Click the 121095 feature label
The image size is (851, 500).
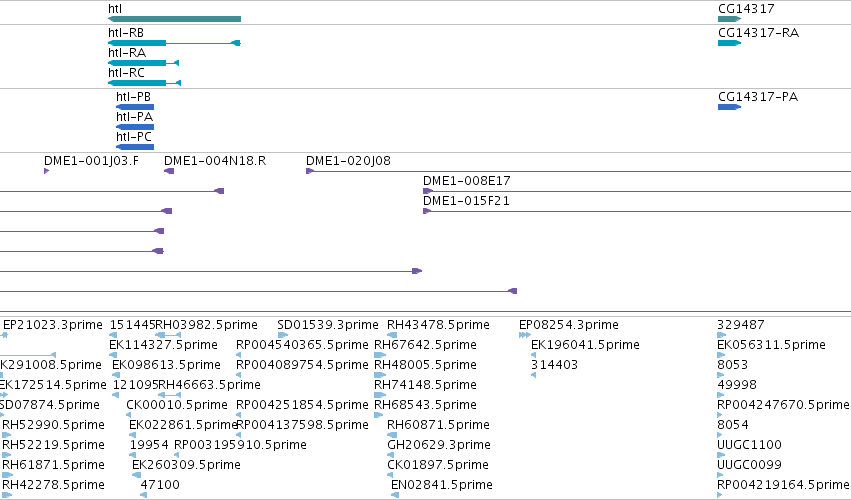[135, 385]
